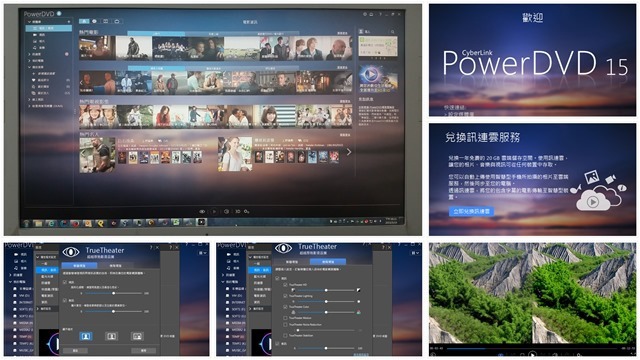Expand 媒體庫 node in left TrueTheater photo sidebar

point(11,275)
